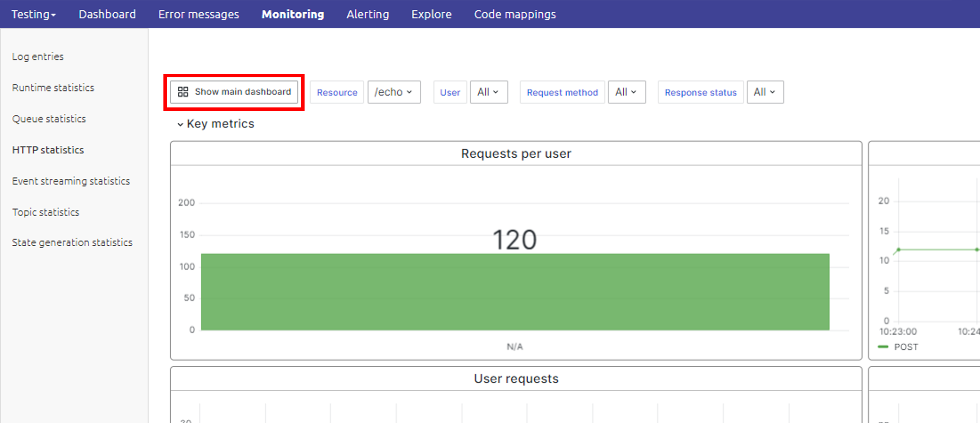
Task: Open Queue statistics
Action: coord(49,119)
